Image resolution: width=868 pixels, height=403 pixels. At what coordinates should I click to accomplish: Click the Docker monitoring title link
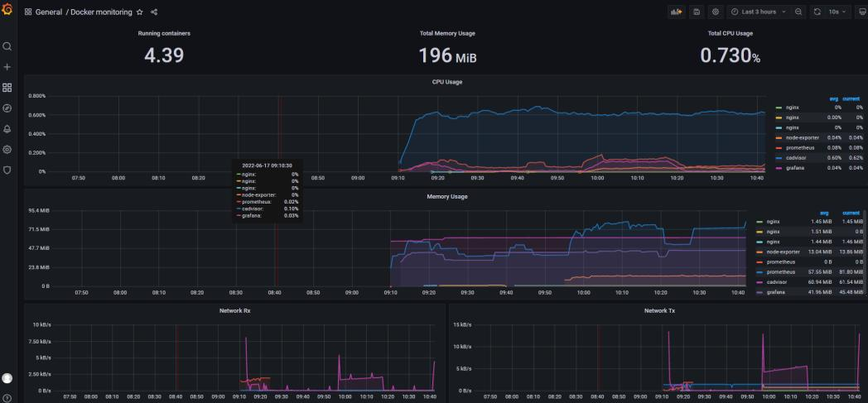coord(101,12)
